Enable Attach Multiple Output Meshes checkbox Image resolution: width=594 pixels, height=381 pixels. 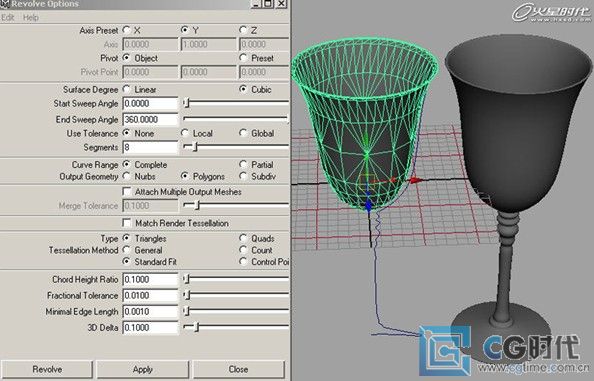point(127,192)
